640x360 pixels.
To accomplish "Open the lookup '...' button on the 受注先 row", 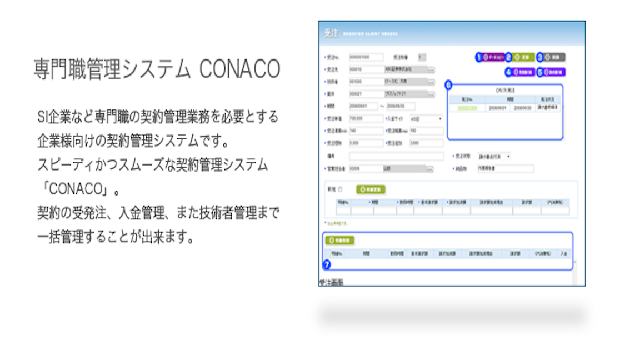I will point(431,70).
